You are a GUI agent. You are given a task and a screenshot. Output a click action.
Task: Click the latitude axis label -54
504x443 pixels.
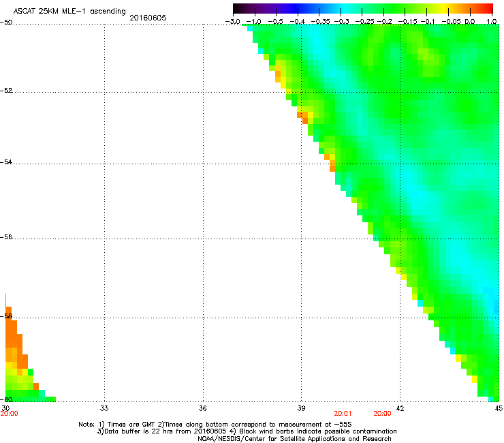coord(6,162)
